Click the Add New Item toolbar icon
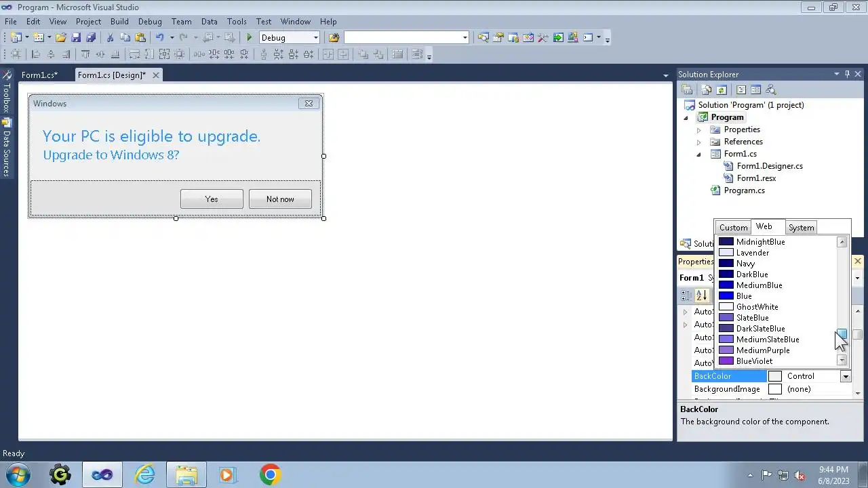This screenshot has height=488, width=868. (39, 38)
